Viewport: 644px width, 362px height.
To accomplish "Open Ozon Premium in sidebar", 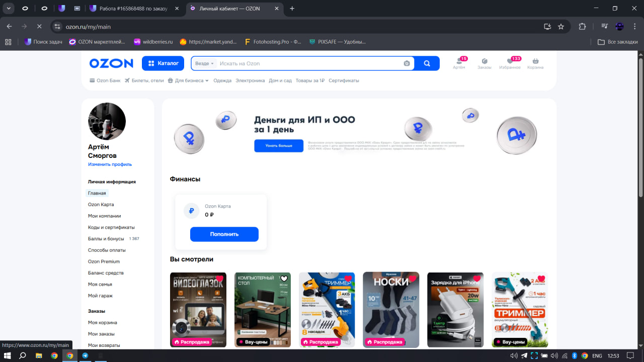I will tap(104, 261).
